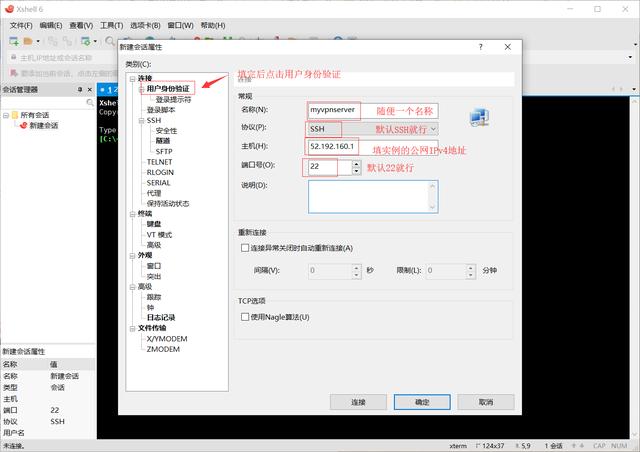Select 隧道 under SSH
Image resolution: width=640 pixels, height=452 pixels.
click(x=162, y=141)
